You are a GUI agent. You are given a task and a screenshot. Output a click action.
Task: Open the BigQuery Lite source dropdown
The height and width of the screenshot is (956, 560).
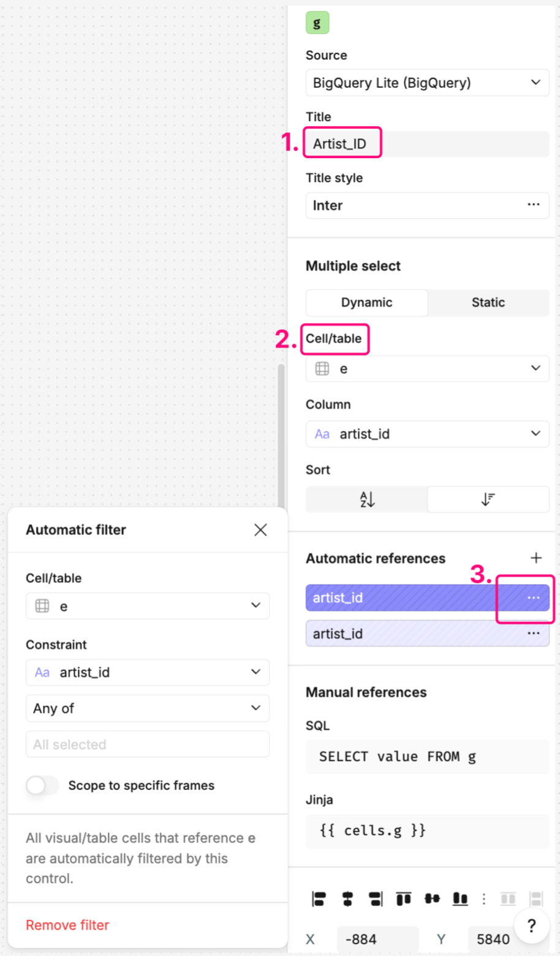tap(427, 83)
